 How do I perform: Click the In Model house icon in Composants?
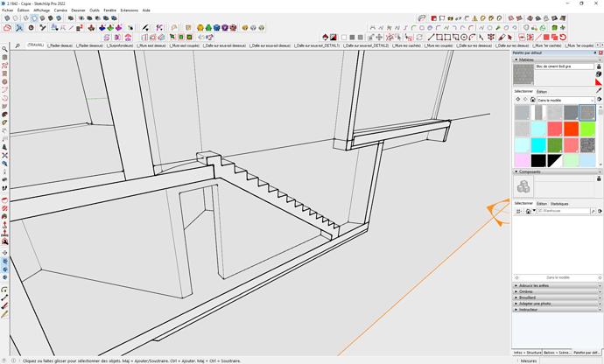pyautogui.click(x=528, y=211)
